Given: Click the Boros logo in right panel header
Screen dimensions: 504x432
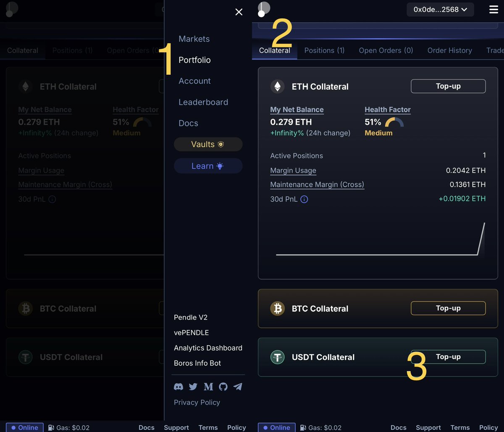Looking at the screenshot, I should 263,9.
